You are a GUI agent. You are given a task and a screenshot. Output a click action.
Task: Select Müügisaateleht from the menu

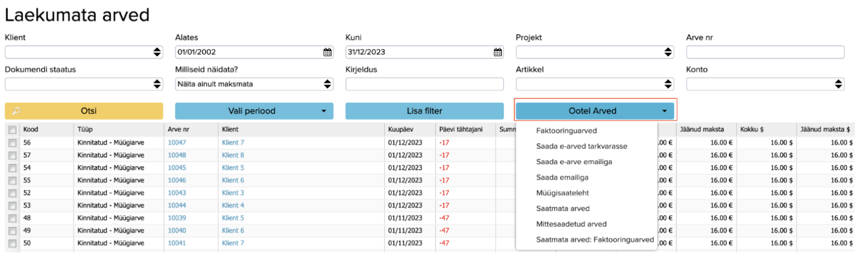pos(562,193)
